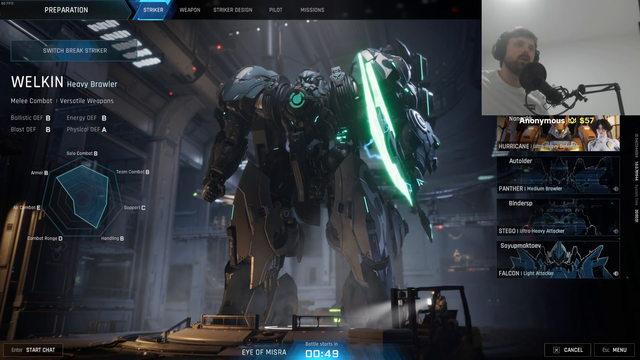Screen dimensions: 640x360
Task: Open the Striker tab
Action: (x=153, y=10)
